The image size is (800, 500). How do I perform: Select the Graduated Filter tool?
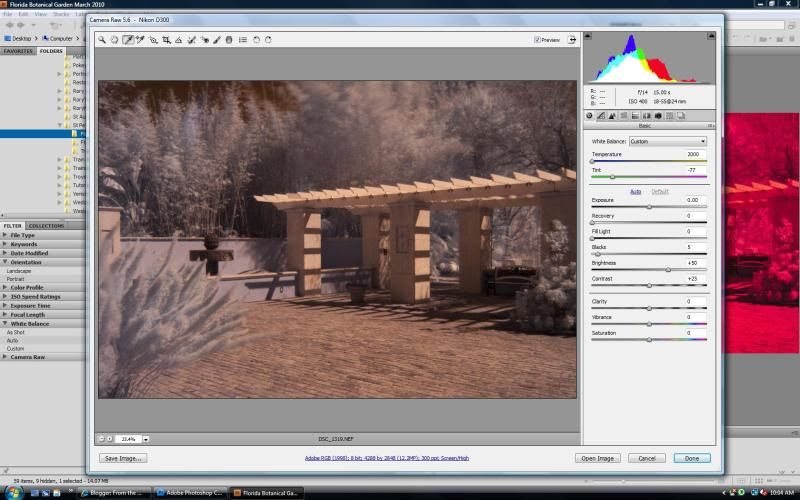pos(229,39)
